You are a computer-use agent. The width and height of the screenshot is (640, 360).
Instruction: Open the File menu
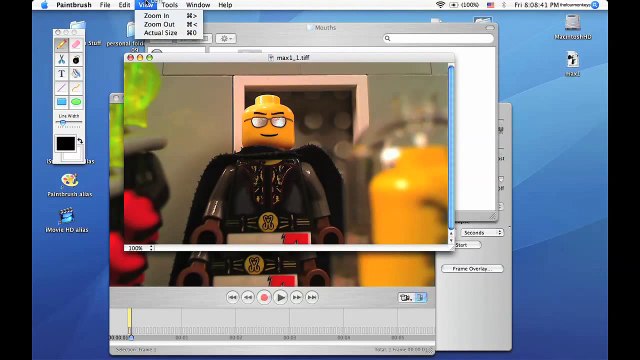[x=105, y=5]
